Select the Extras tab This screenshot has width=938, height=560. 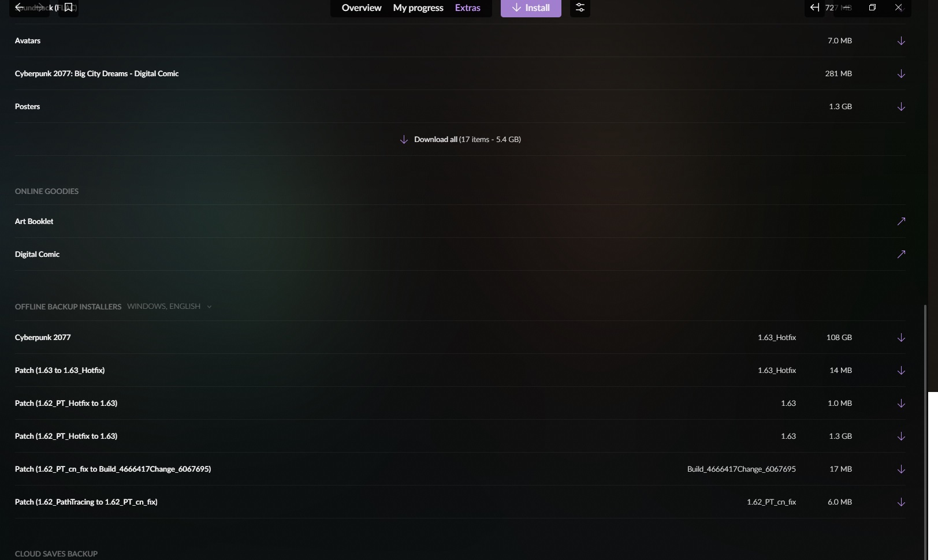point(467,8)
